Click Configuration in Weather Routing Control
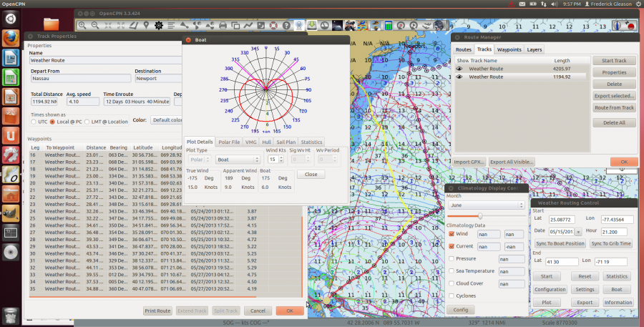 pos(550,290)
